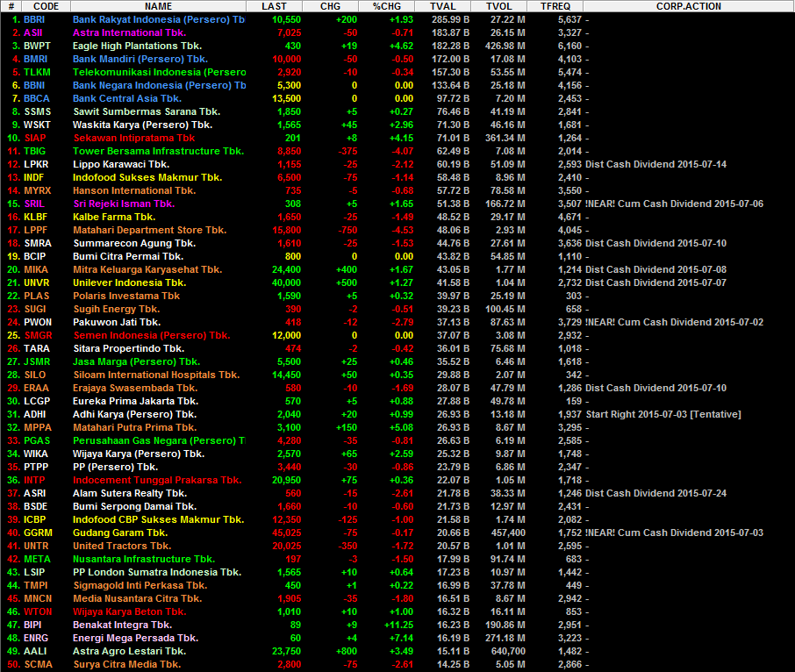
Task: Select stock code PTPP
Action: pyautogui.click(x=36, y=468)
